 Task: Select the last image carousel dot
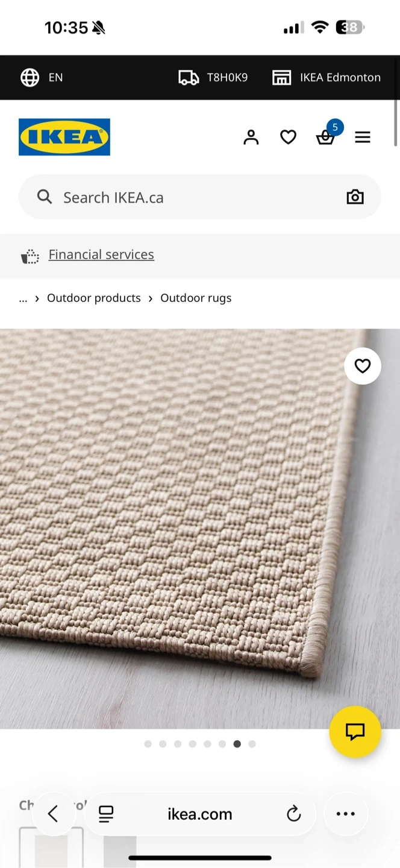tap(252, 744)
